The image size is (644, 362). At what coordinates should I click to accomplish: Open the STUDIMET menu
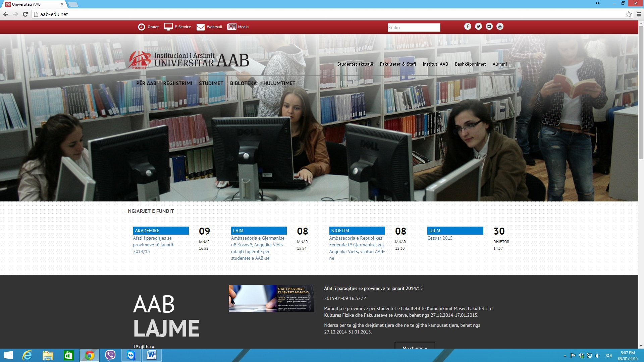click(x=211, y=83)
